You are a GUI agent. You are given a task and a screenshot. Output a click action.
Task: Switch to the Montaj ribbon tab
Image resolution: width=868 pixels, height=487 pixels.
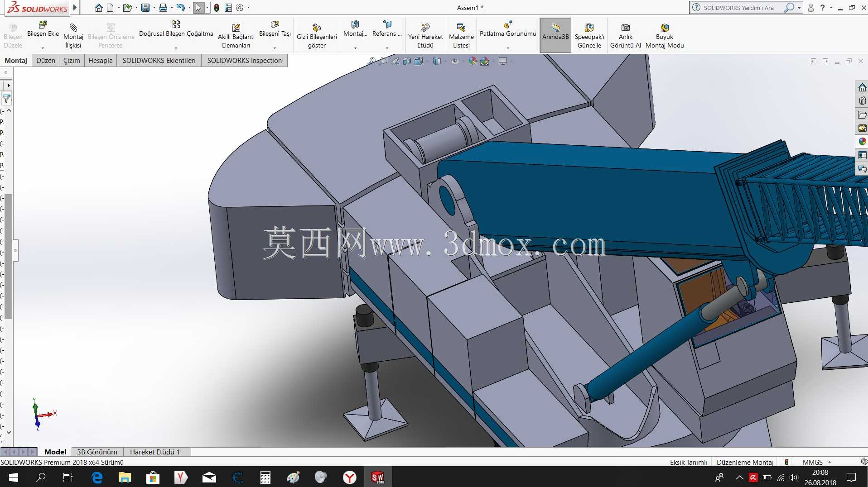pyautogui.click(x=16, y=61)
